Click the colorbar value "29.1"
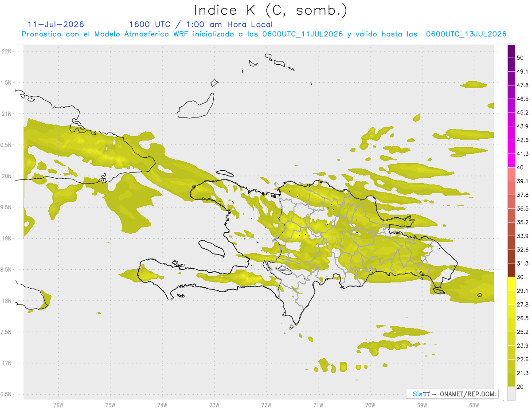Image resolution: width=532 pixels, height=411 pixels. (523, 291)
